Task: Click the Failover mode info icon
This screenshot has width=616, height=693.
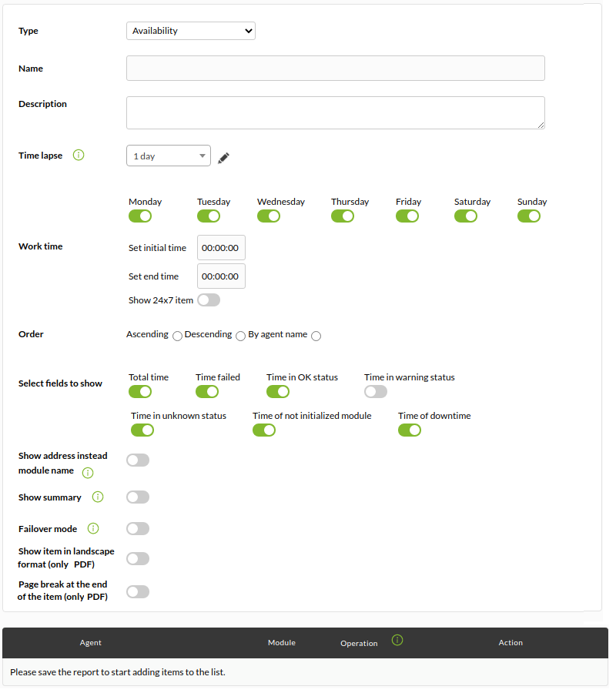Action: [93, 528]
